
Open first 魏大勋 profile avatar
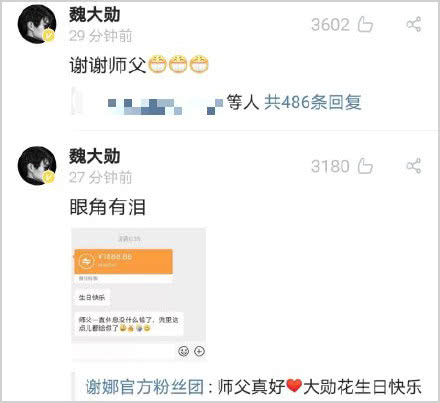pos(37,24)
